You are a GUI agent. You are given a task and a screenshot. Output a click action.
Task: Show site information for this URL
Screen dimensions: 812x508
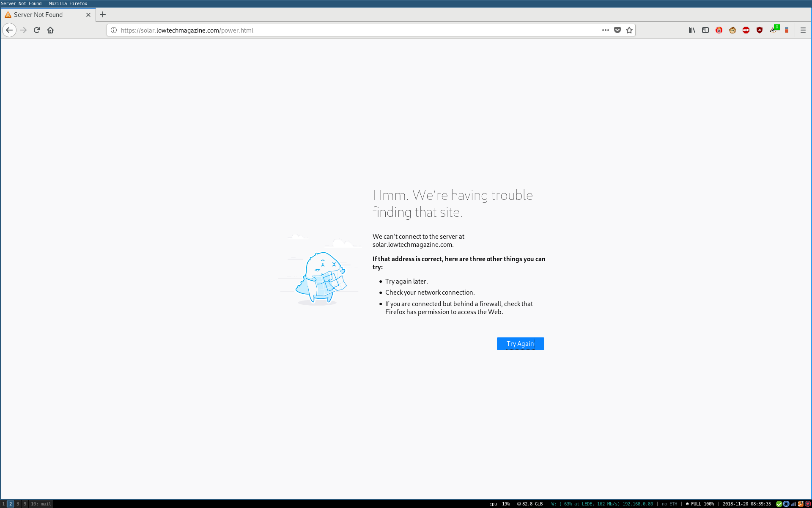pyautogui.click(x=114, y=30)
